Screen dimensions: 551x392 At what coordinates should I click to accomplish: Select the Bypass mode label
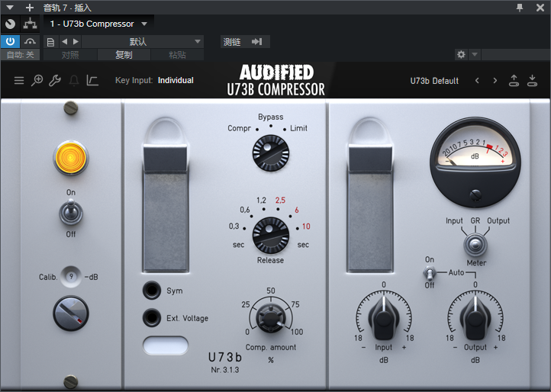271,117
